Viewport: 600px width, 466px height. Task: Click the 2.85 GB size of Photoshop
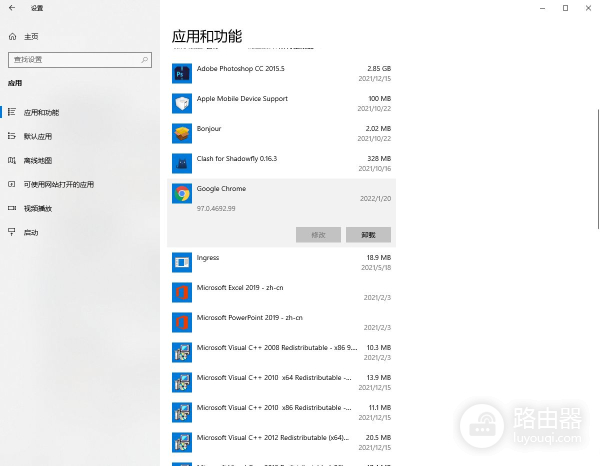click(379, 68)
